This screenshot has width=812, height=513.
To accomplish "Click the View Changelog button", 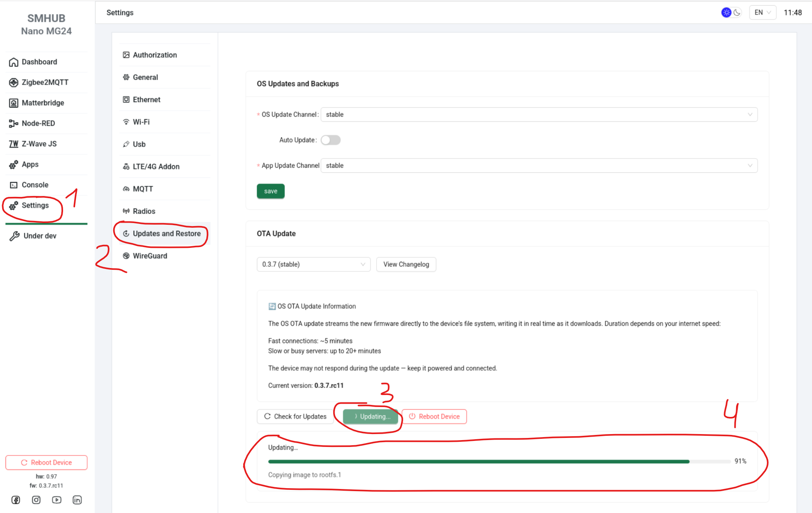I will click(406, 264).
